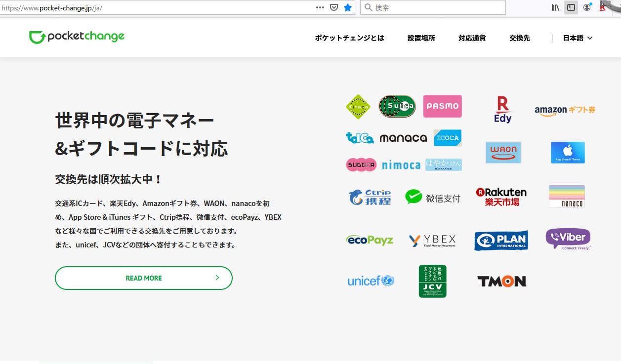Click the manaca logo
The width and height of the screenshot is (621, 364).
click(403, 138)
